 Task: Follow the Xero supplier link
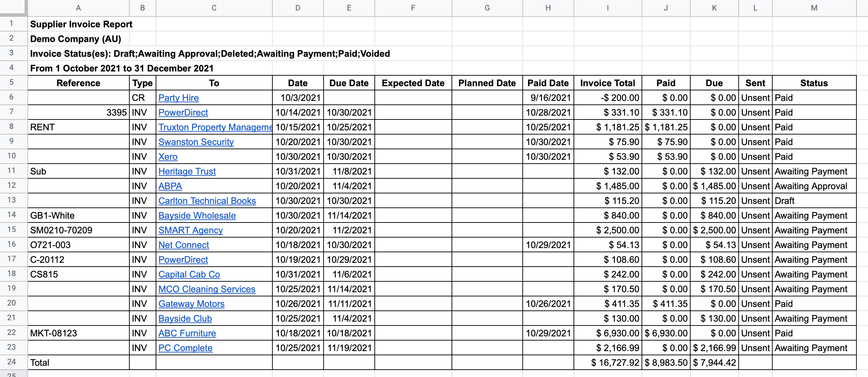tap(168, 157)
